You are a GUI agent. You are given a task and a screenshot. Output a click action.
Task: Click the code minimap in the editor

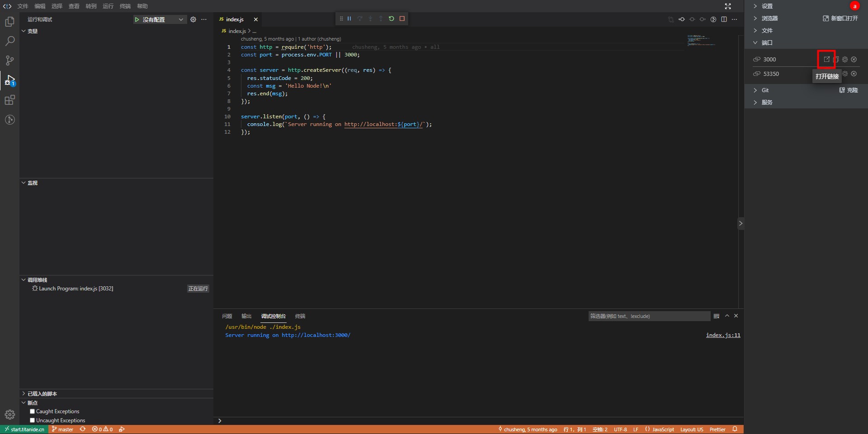(x=701, y=40)
